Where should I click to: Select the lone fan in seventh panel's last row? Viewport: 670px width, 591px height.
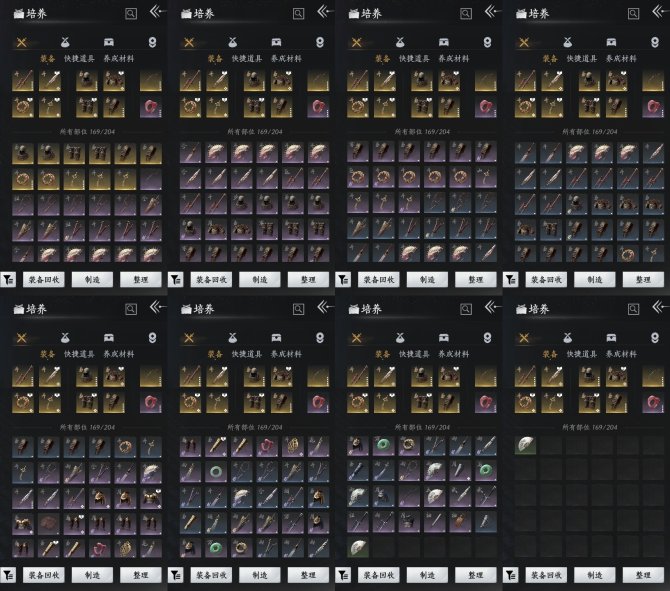click(x=358, y=548)
